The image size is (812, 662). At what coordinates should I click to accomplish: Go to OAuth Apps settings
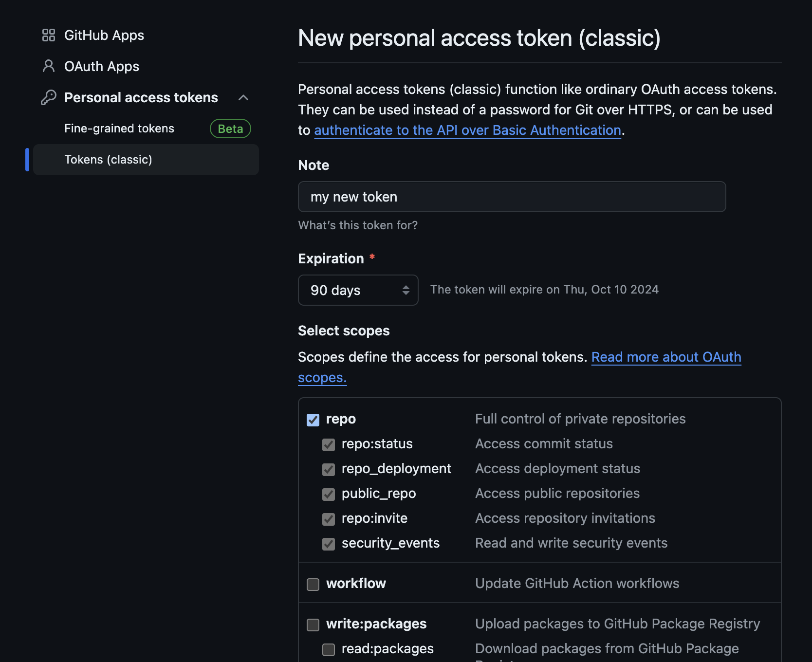[x=102, y=66]
